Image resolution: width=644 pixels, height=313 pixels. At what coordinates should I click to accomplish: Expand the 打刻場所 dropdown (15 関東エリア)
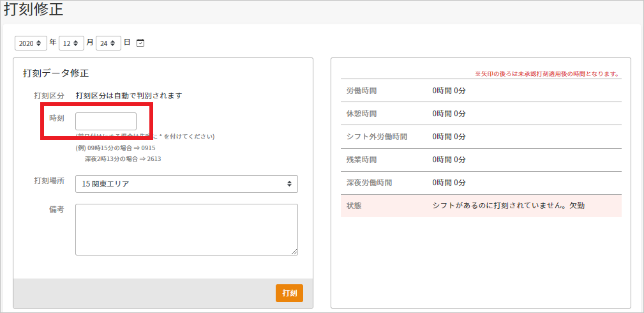(x=186, y=184)
